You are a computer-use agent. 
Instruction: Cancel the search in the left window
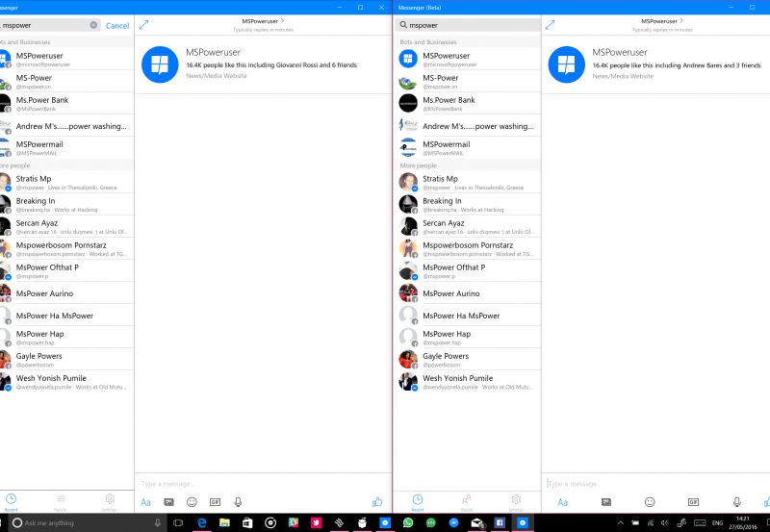(117, 26)
